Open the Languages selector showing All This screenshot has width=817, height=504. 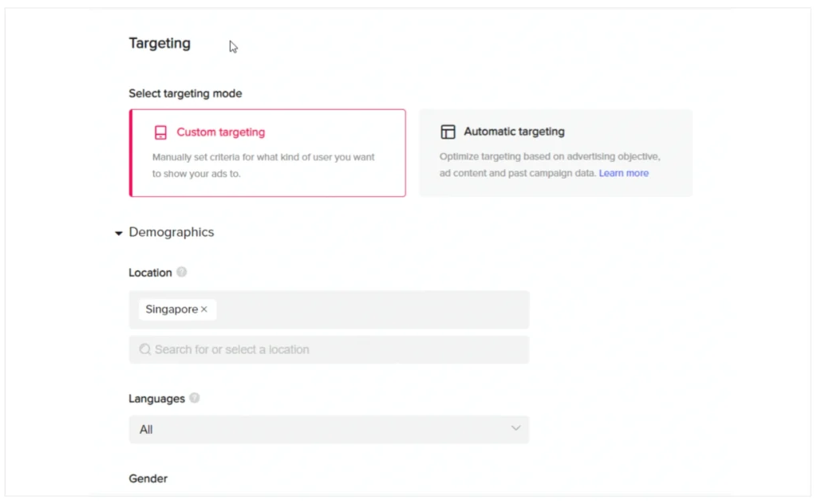coord(329,429)
